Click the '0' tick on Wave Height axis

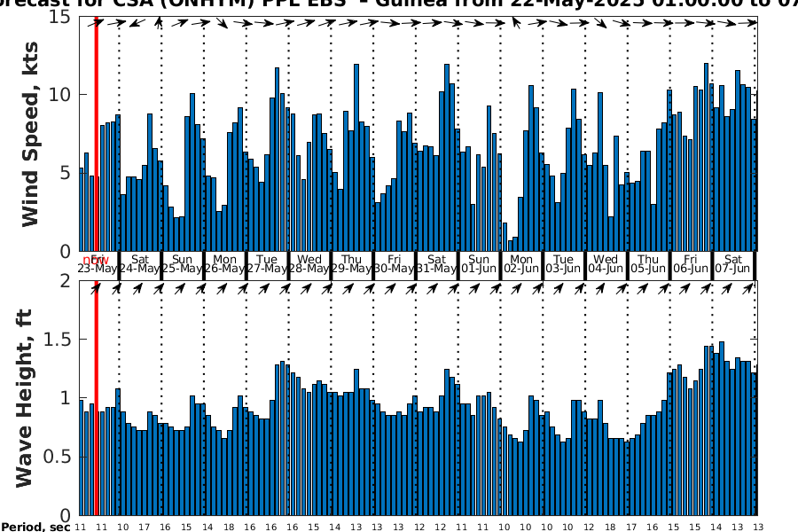click(65, 515)
